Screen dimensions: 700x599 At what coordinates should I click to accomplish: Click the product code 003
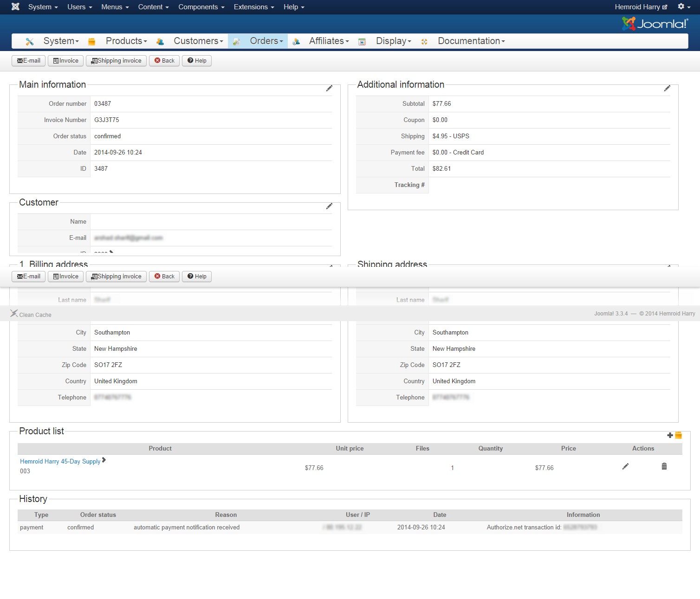tap(25, 471)
